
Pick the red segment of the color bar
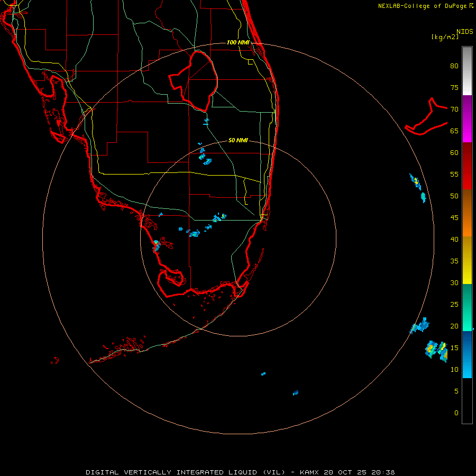click(x=467, y=166)
